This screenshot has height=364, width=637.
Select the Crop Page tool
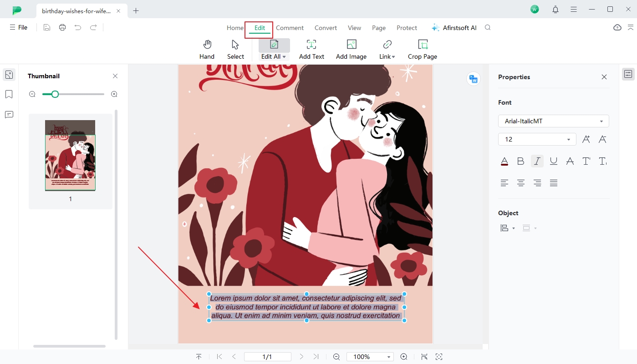(x=423, y=50)
